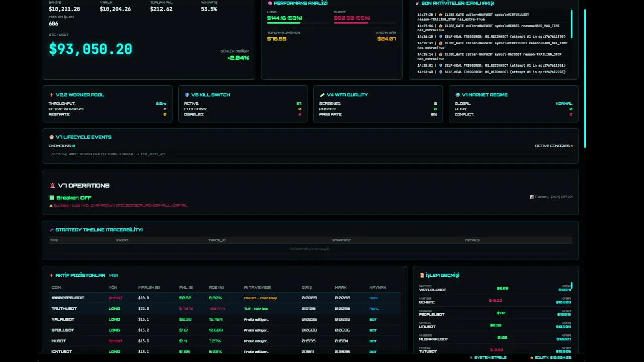Image resolution: width=644 pixels, height=362 pixels.
Task: Click the brain icon beside Performans Analizi
Action: coord(270,3)
